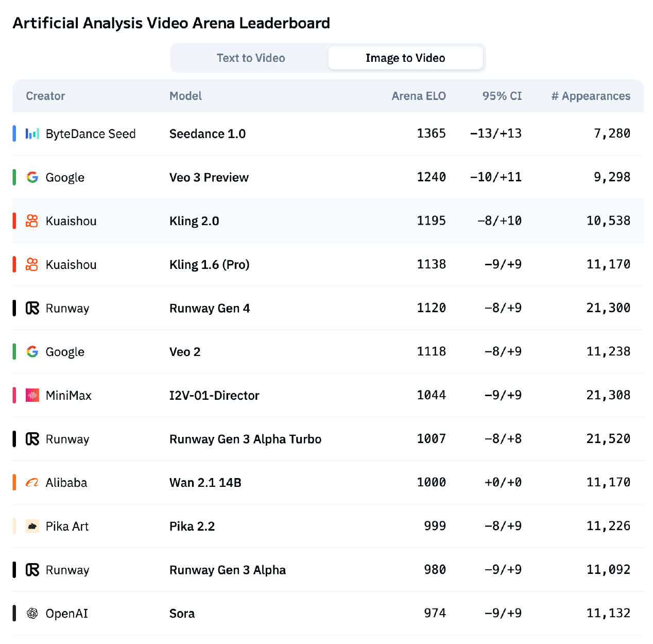Click the Veo 3 Preview model name

tap(209, 177)
